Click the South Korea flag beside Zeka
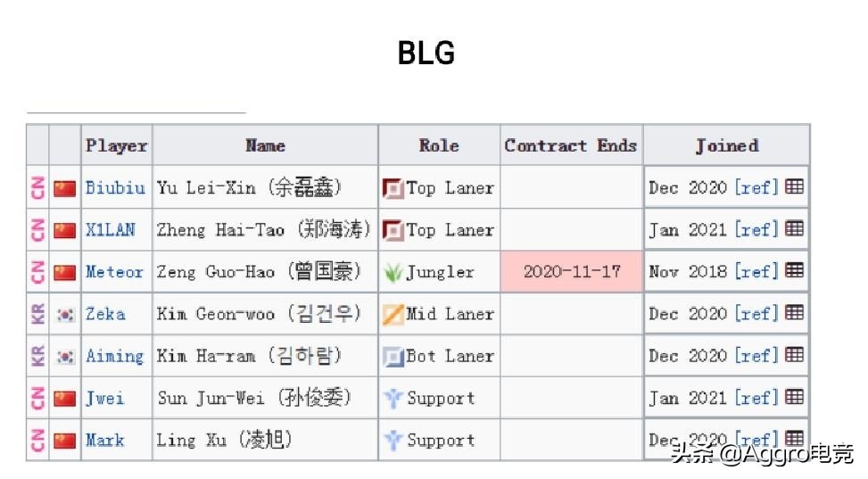The image size is (868, 479). click(x=65, y=315)
